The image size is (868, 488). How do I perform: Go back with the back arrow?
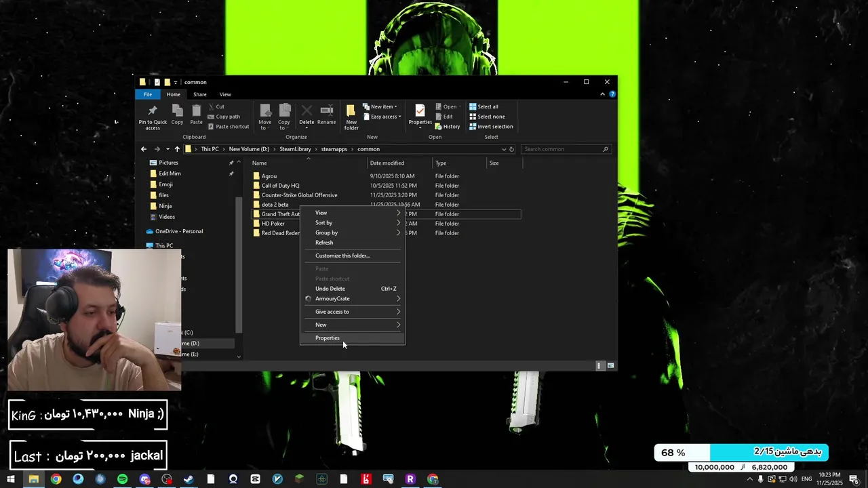(x=144, y=149)
